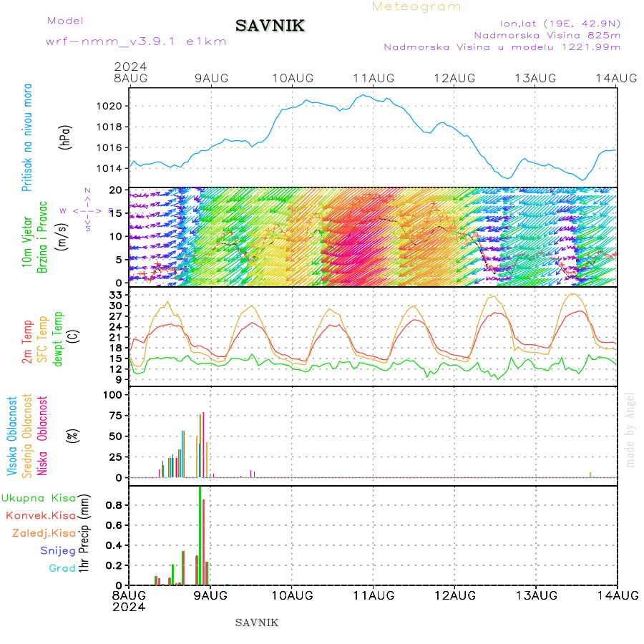Click the red Konvek.Kisa legend label
Screen dimensions: 644x644
coord(41,516)
